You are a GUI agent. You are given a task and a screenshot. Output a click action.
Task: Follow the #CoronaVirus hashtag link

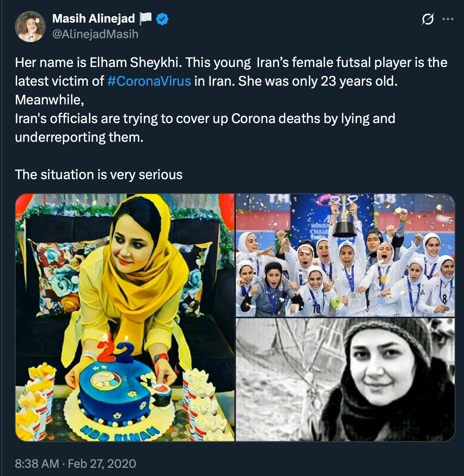click(x=149, y=81)
